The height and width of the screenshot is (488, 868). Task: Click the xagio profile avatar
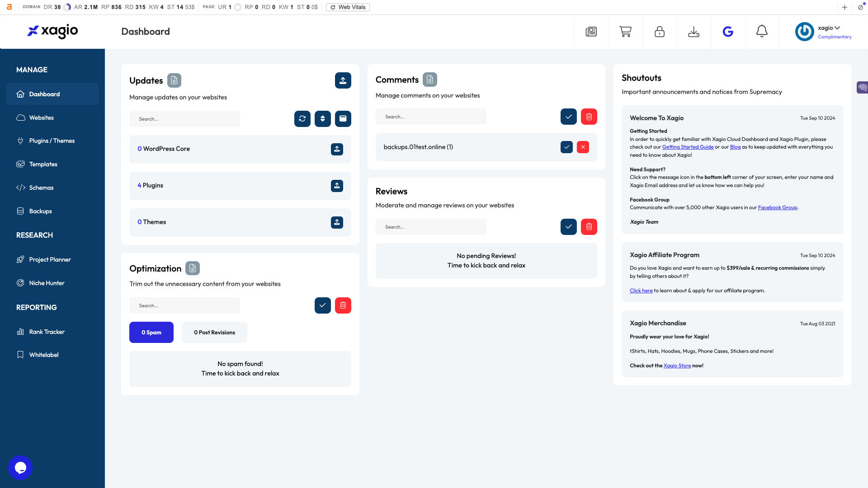click(x=804, y=32)
